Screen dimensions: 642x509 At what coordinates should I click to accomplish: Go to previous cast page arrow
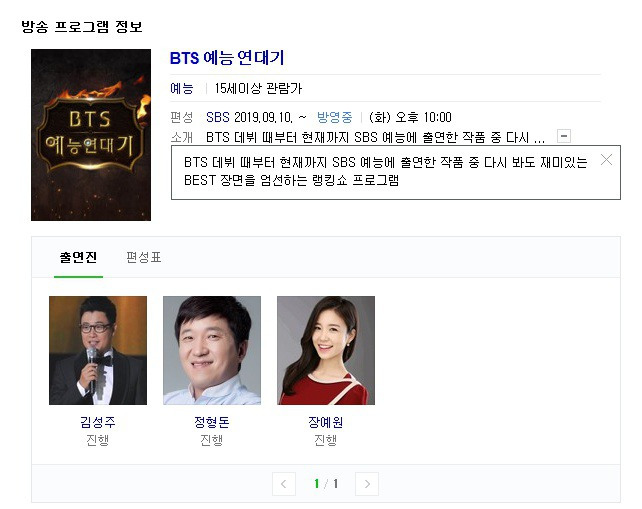(284, 484)
